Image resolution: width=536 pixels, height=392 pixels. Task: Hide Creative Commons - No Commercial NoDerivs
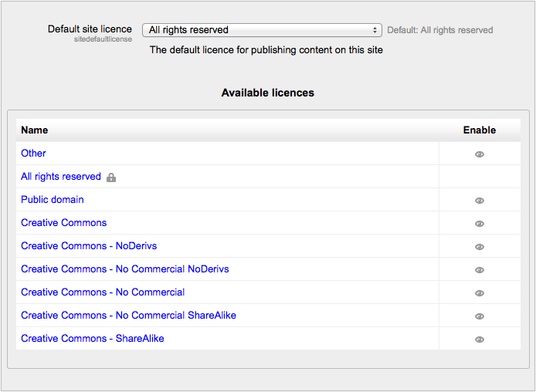tap(480, 270)
